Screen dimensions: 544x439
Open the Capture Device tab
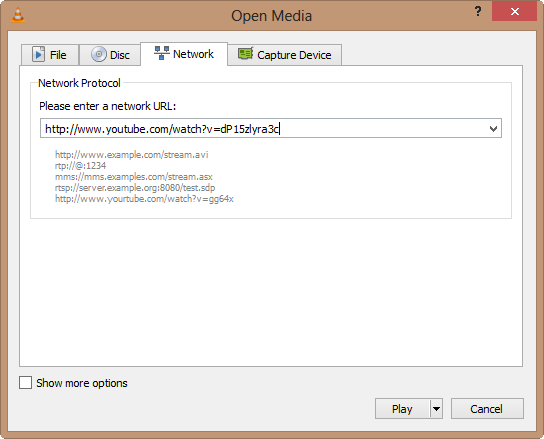(x=284, y=55)
